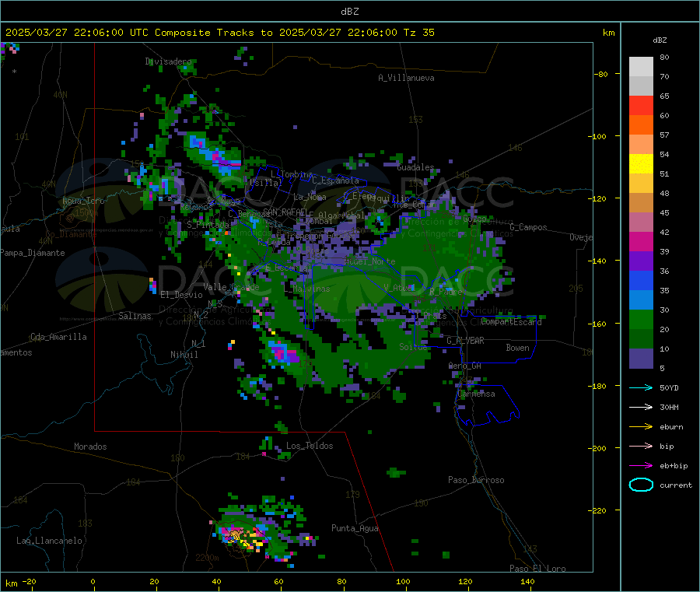Click the 'current' legend label
Screen dimensions: 700x592
coord(676,485)
